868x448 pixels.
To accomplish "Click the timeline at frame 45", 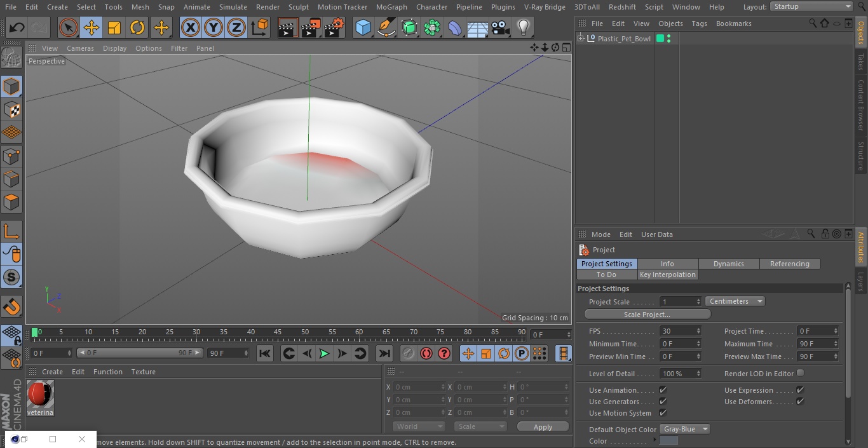I will coord(278,332).
